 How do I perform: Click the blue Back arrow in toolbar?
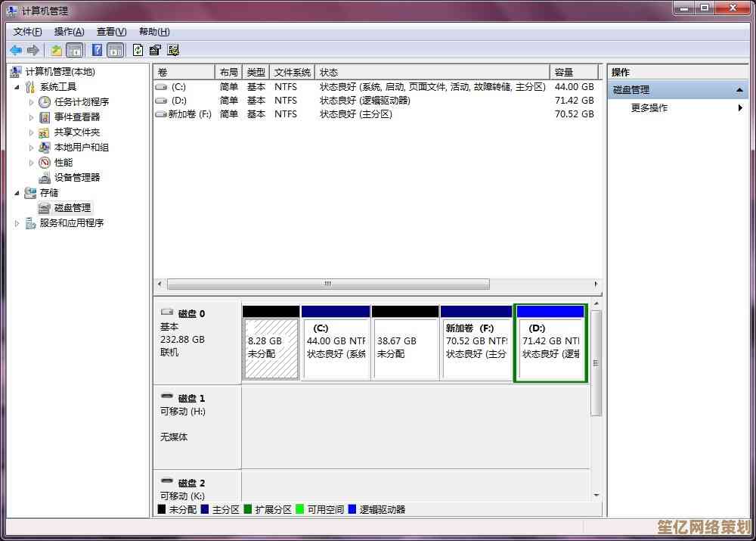(x=16, y=50)
